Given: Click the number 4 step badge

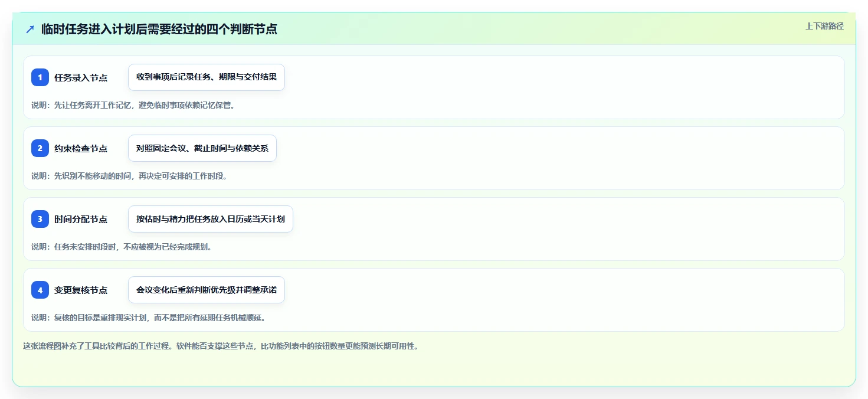Looking at the screenshot, I should tap(40, 290).
